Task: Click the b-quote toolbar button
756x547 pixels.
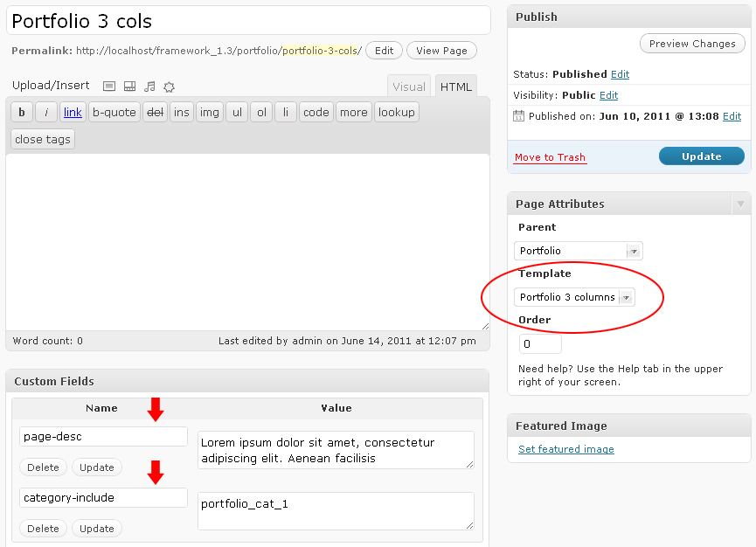Action: tap(114, 112)
